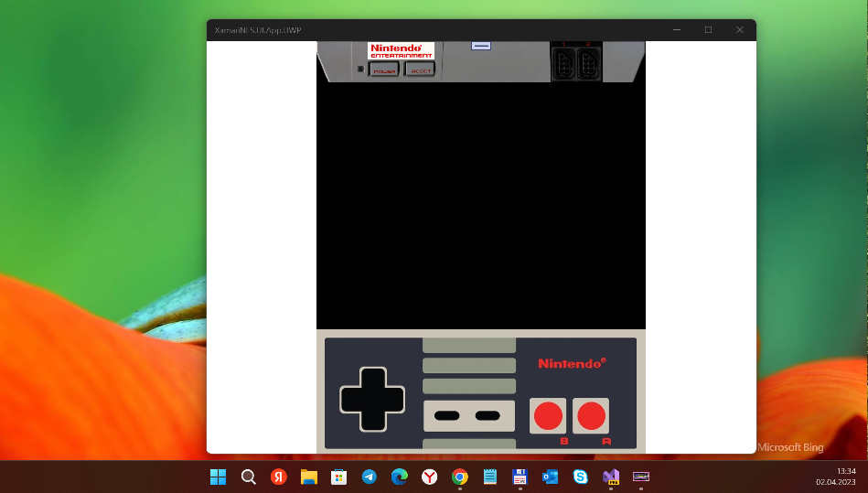Open the floppy disk app in the taskbar

pos(520,477)
